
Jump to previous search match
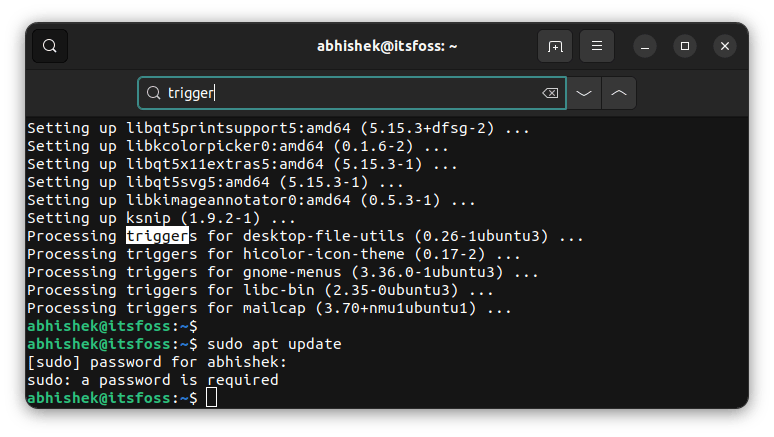point(619,93)
